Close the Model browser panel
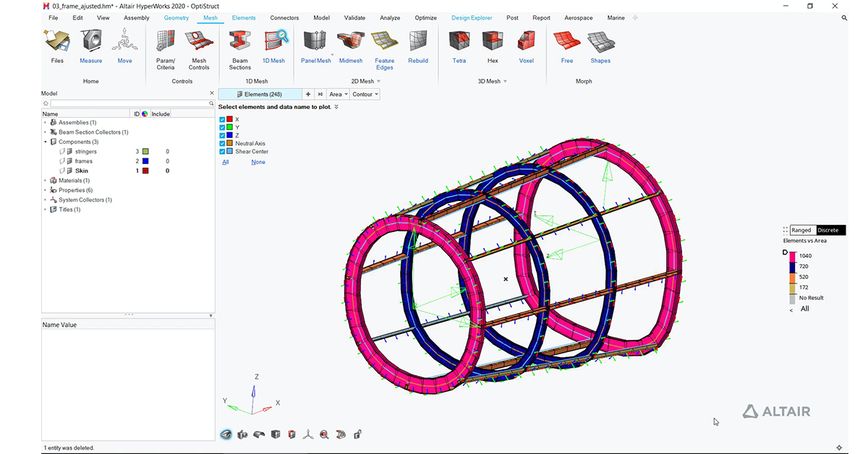Viewport: 868px width, 454px height. [x=211, y=93]
